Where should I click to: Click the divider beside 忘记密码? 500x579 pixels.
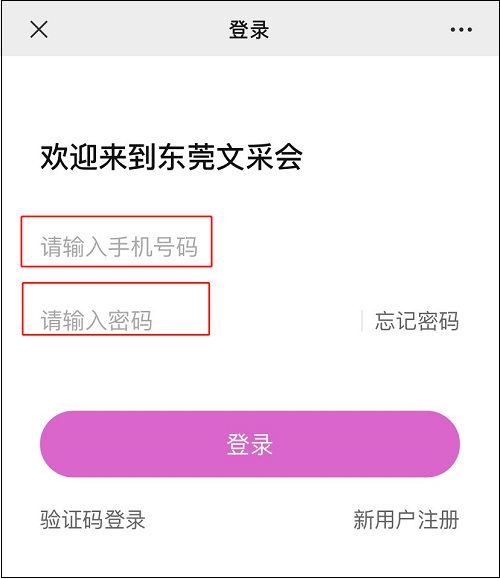pos(362,321)
